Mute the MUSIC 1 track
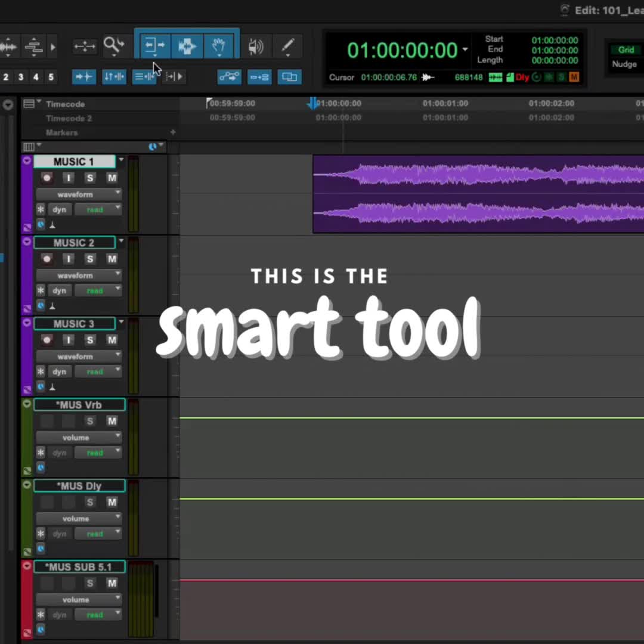 click(112, 178)
